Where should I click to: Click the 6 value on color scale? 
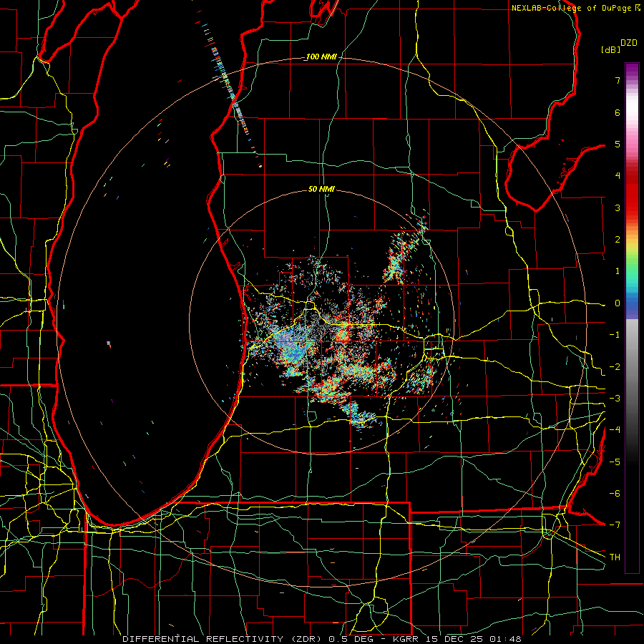[x=618, y=112]
